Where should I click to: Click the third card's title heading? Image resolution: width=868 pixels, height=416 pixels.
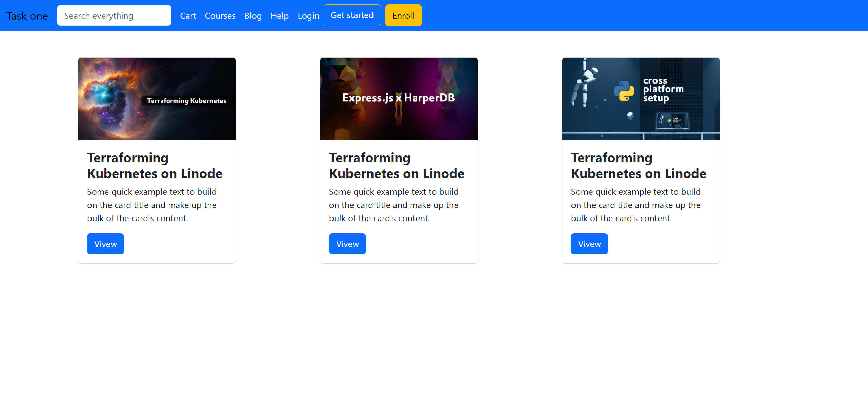pyautogui.click(x=638, y=166)
